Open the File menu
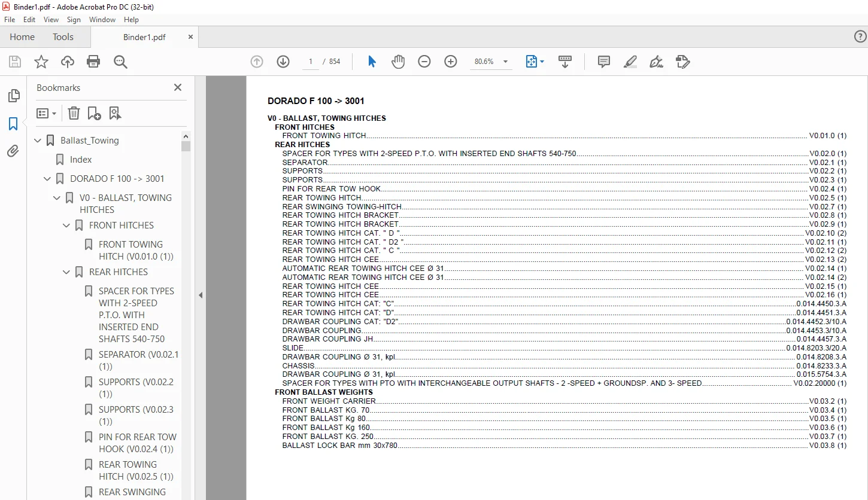Viewport: 868px width, 500px height. click(10, 20)
